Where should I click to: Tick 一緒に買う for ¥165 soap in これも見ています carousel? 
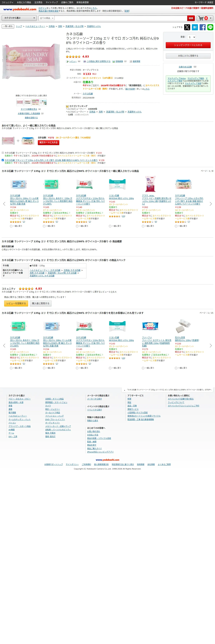point(11,368)
